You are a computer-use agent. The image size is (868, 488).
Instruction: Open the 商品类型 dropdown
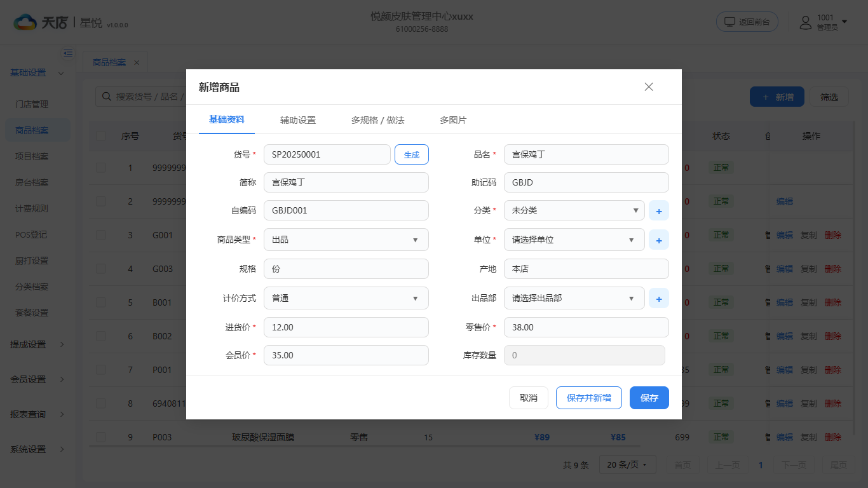point(346,240)
